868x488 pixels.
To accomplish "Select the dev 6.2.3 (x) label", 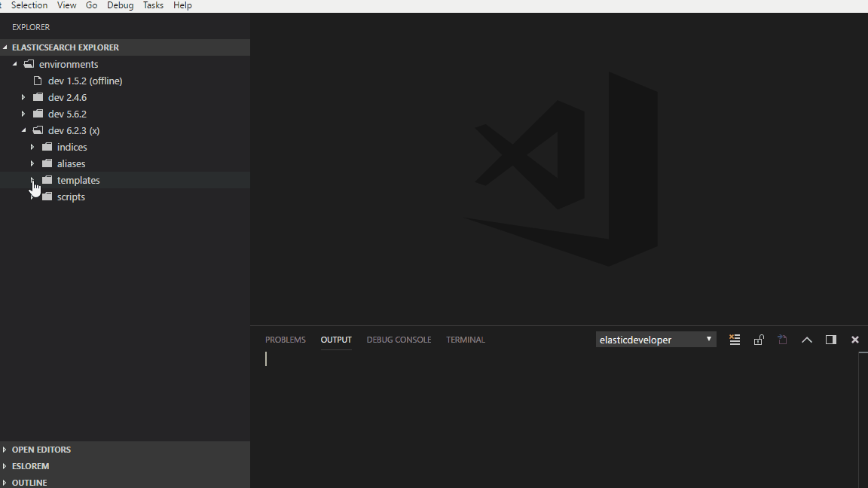I will (74, 130).
